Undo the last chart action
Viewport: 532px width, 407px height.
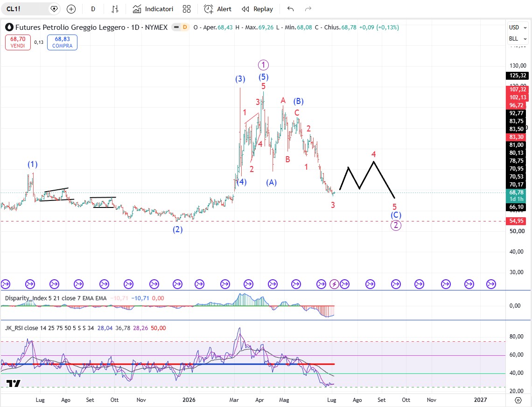pyautogui.click(x=290, y=9)
